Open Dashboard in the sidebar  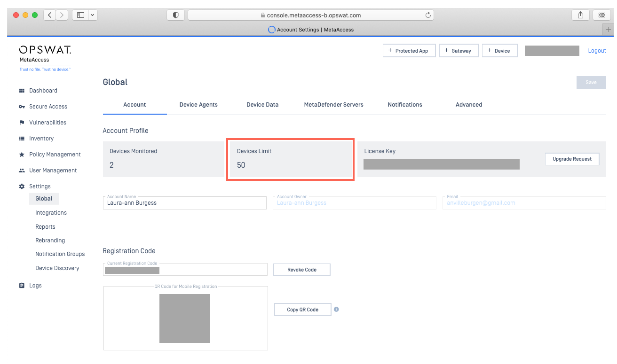[x=43, y=91]
